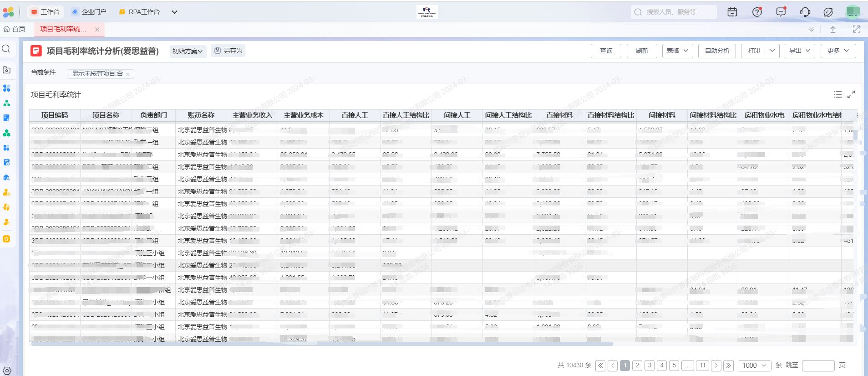
Task: Expand the 导出 export dropdown
Action: 800,51
